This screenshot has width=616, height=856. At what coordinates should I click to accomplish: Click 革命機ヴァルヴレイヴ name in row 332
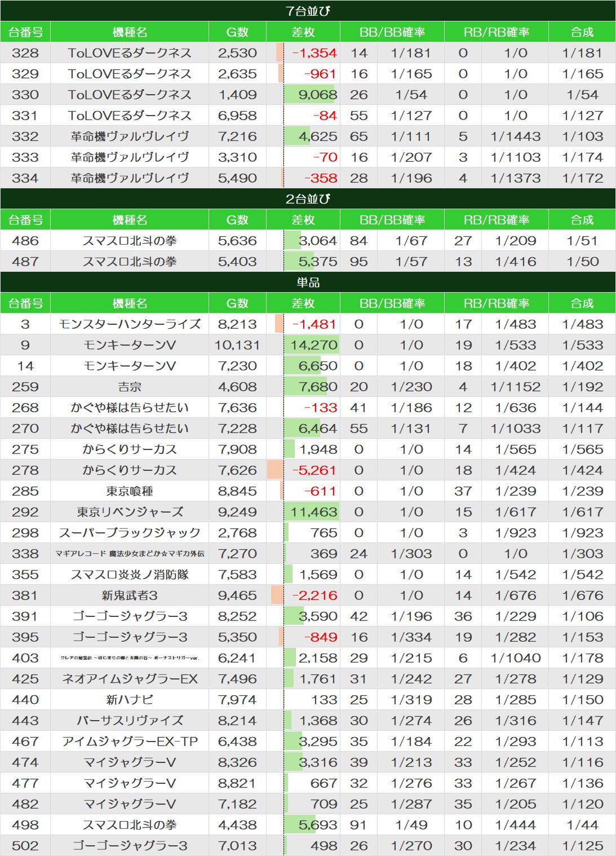(130, 136)
